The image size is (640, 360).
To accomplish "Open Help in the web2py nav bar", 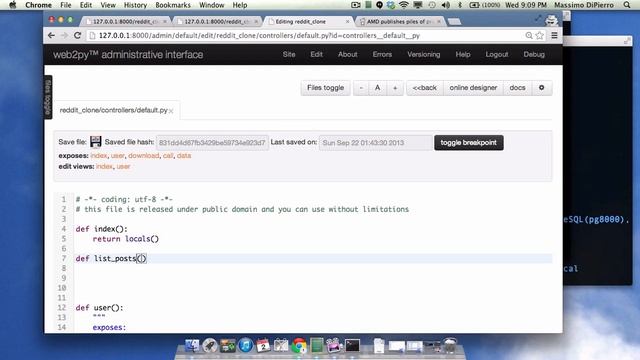I will 463,54.
